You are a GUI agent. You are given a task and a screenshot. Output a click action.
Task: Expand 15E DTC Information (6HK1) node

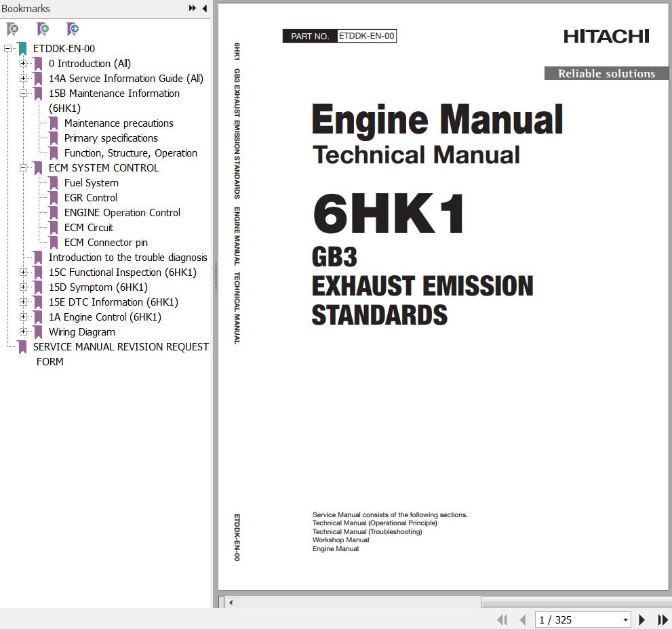(x=23, y=302)
